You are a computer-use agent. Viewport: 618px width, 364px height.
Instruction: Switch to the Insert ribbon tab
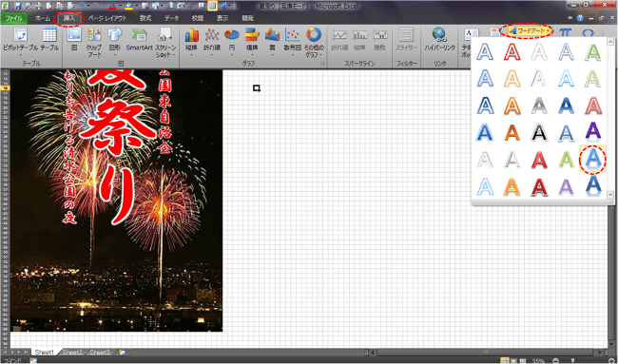tap(68, 18)
